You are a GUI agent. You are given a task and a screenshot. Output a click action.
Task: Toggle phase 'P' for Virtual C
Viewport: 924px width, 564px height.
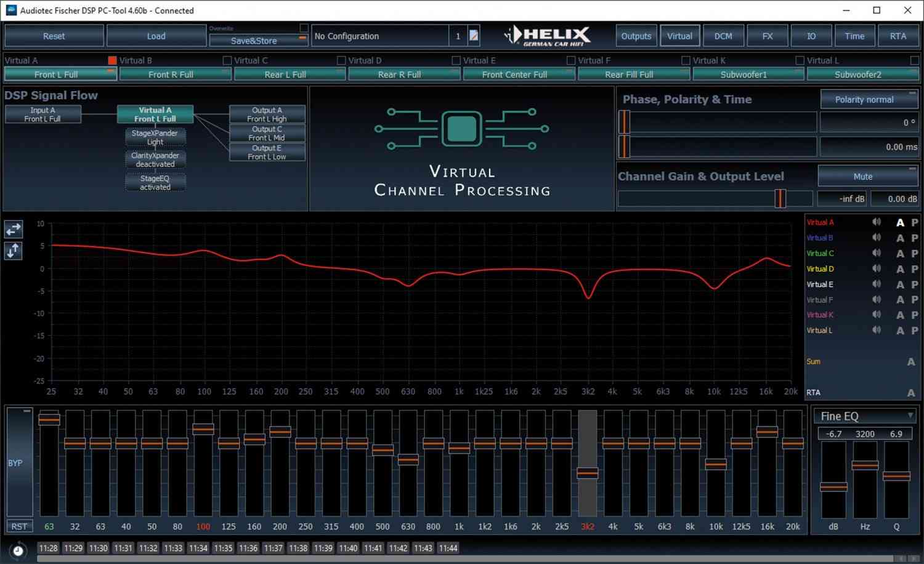[915, 254]
